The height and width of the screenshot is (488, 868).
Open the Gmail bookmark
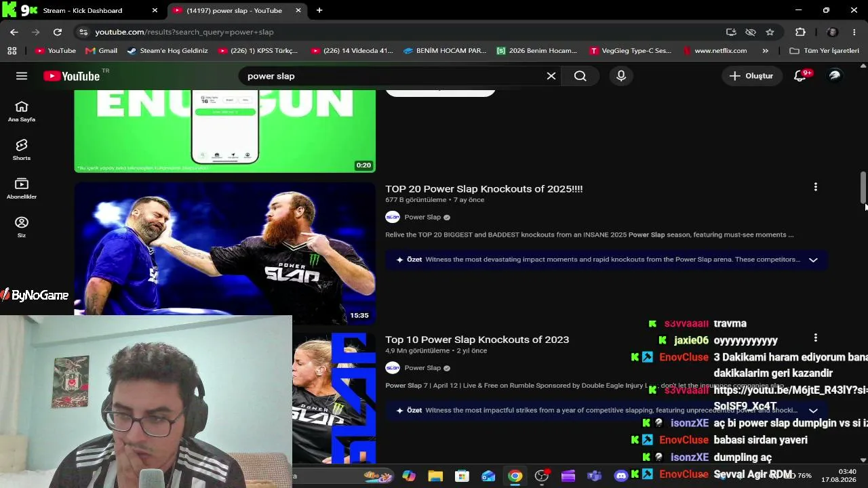[102, 51]
